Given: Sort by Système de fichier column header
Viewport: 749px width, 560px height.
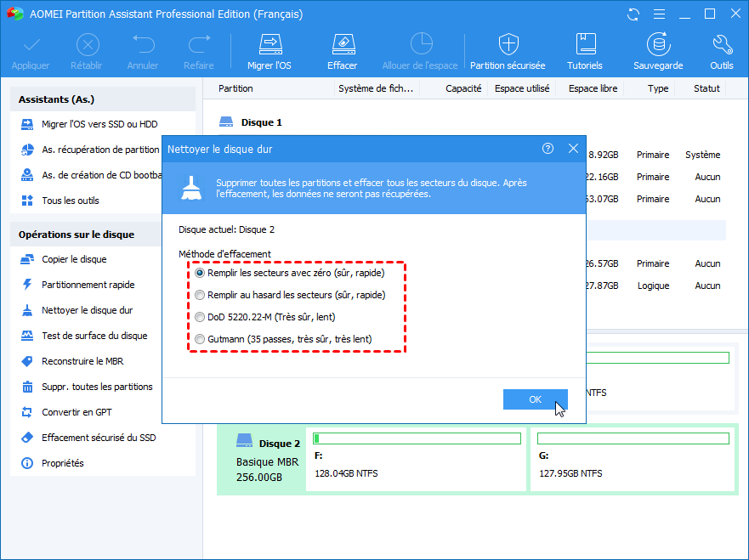Looking at the screenshot, I should [377, 88].
